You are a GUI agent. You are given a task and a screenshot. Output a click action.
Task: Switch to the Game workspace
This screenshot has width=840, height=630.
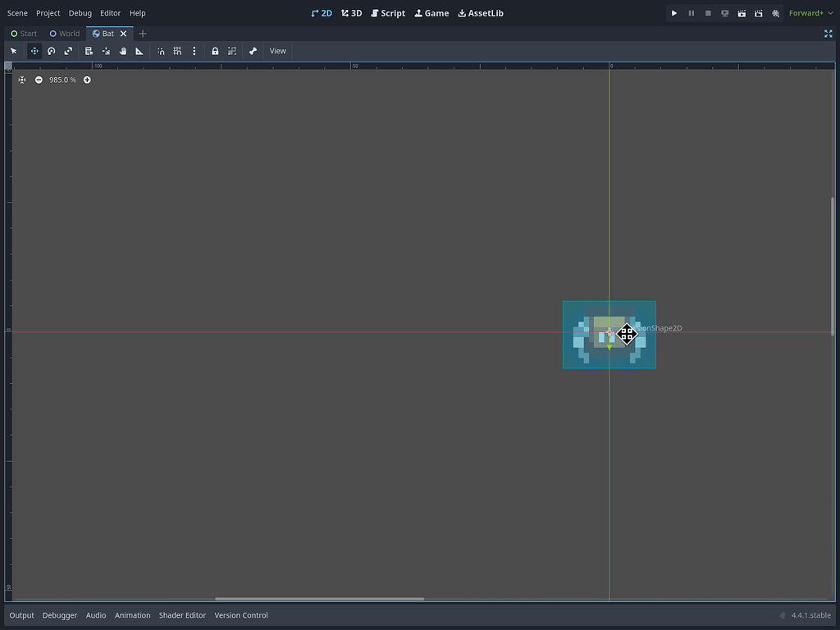[431, 13]
